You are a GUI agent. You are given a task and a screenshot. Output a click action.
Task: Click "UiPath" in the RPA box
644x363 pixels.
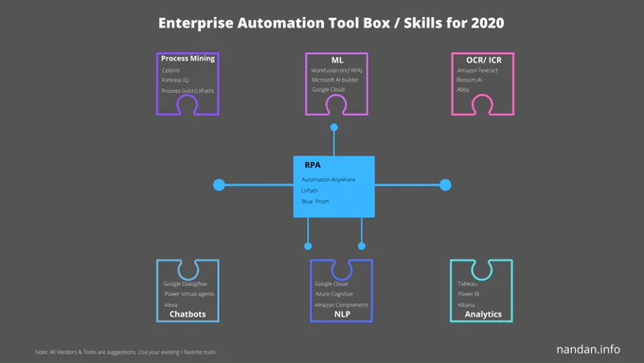tap(310, 191)
